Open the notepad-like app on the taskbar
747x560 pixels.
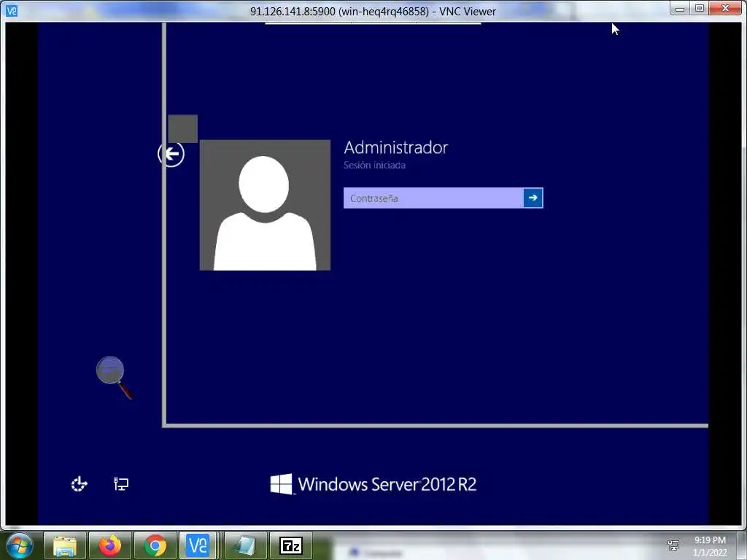coord(245,545)
